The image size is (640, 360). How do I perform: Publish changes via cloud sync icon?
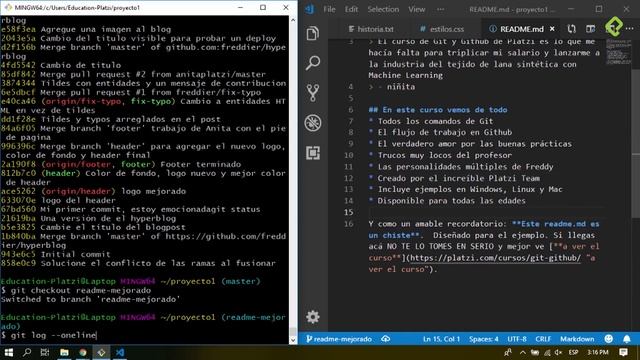(x=385, y=339)
